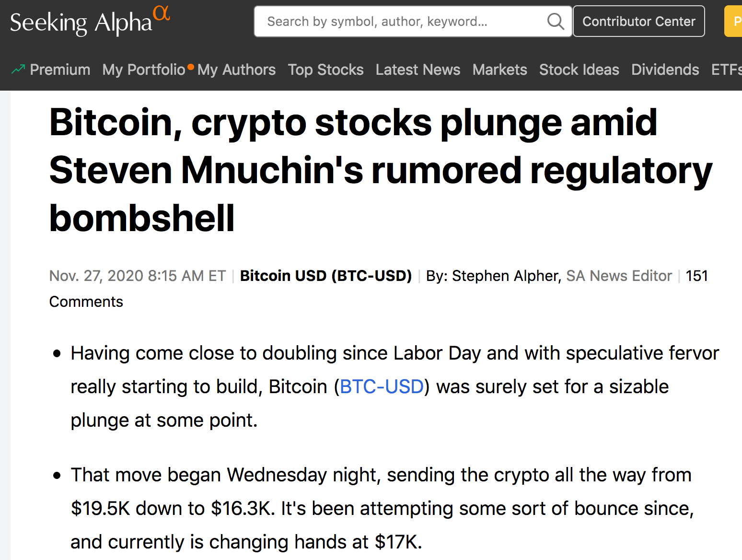The height and width of the screenshot is (560, 742).
Task: Go to the Dividends section
Action: coord(665,70)
